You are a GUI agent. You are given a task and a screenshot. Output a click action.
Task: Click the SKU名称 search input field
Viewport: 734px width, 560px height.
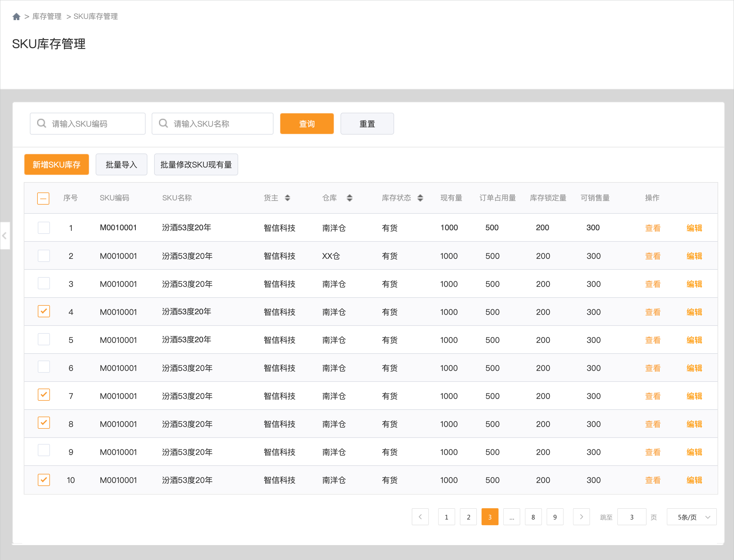coord(212,124)
